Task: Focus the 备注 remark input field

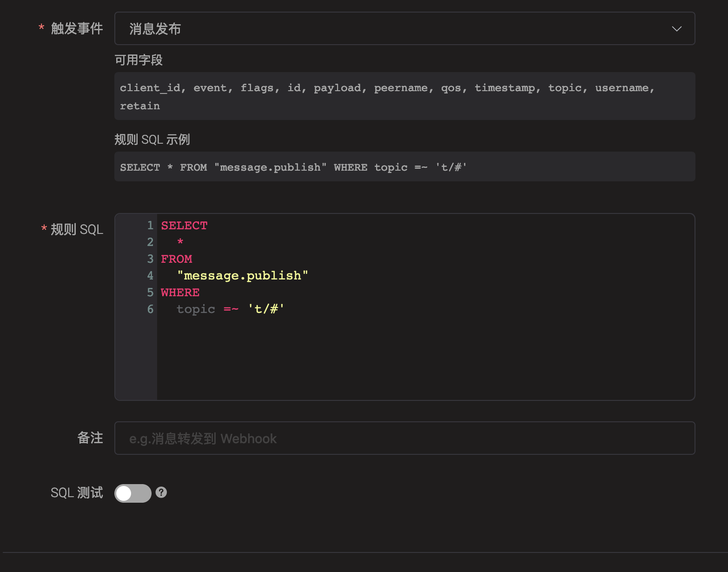Action: tap(404, 438)
